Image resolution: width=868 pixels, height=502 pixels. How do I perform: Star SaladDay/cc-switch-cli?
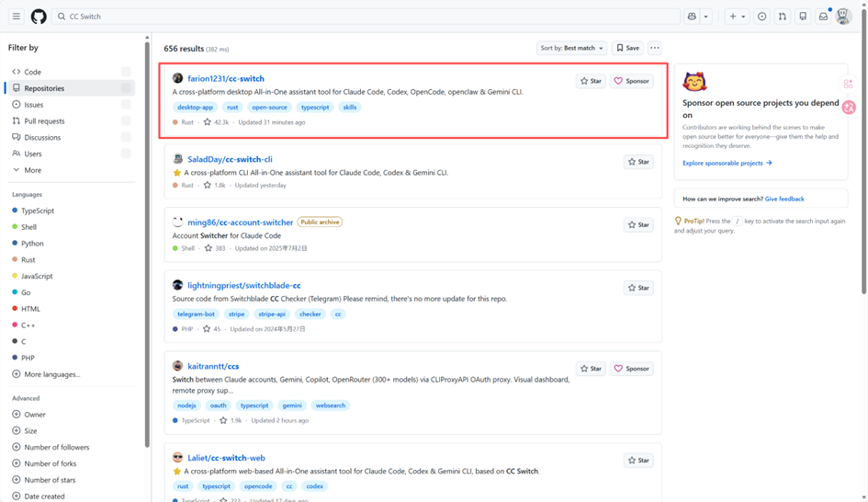638,162
